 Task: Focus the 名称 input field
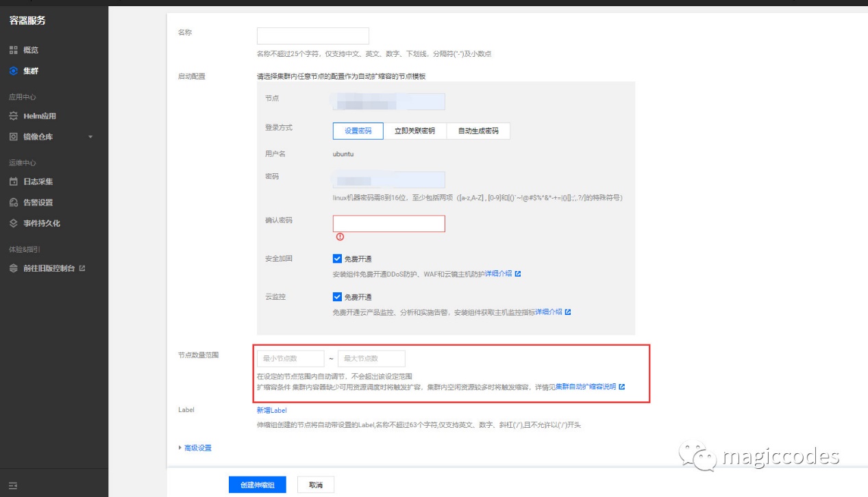click(313, 36)
